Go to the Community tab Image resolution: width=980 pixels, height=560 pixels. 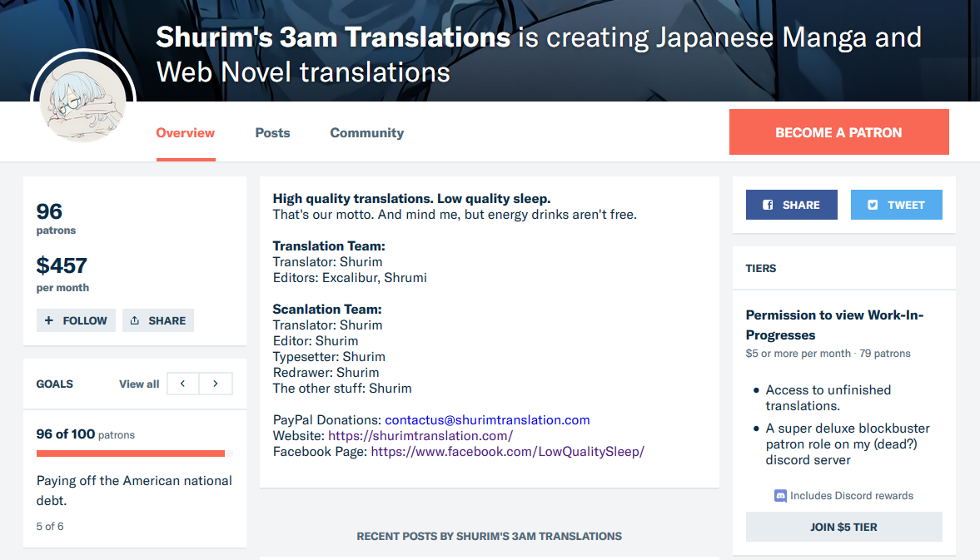367,133
